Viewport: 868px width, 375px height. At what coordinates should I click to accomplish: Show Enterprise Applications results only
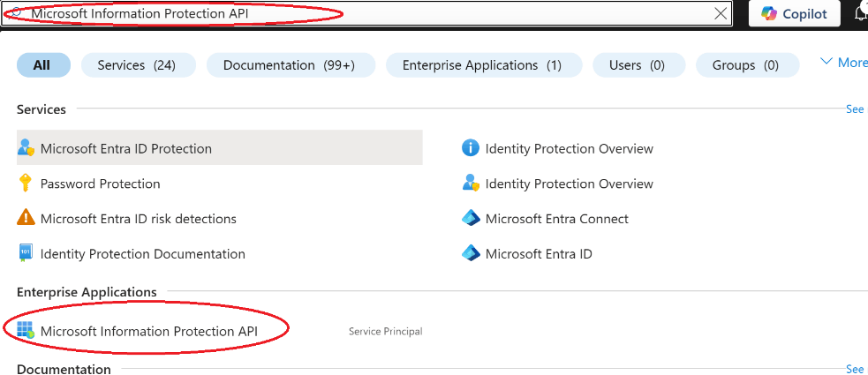[481, 64]
